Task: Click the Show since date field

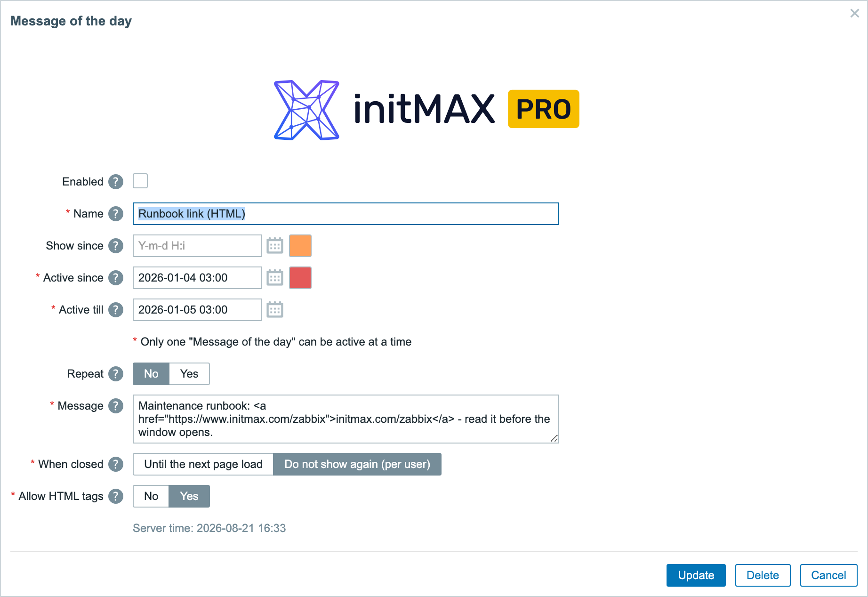Action: [x=197, y=246]
